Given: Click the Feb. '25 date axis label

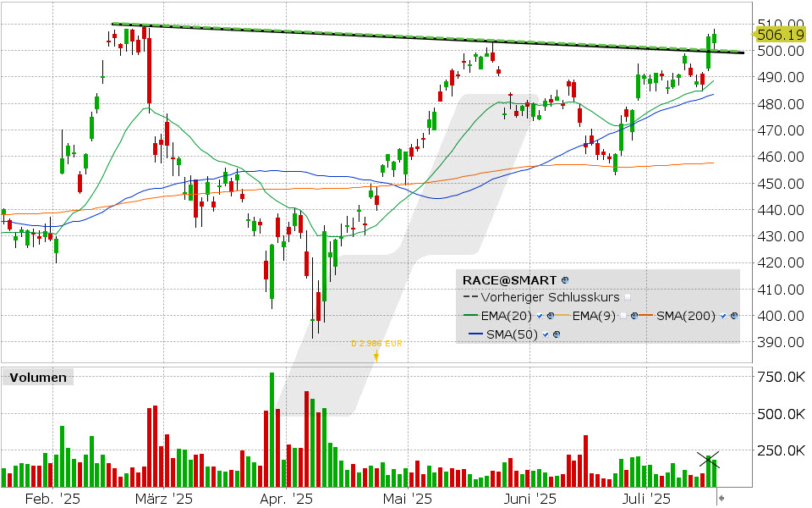Looking at the screenshot, I should coord(52,500).
